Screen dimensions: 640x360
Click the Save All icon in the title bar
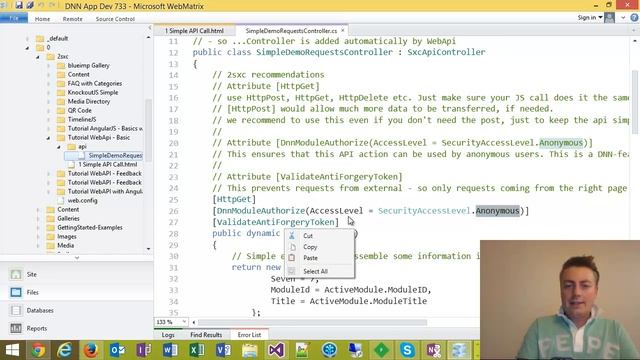[30, 5]
